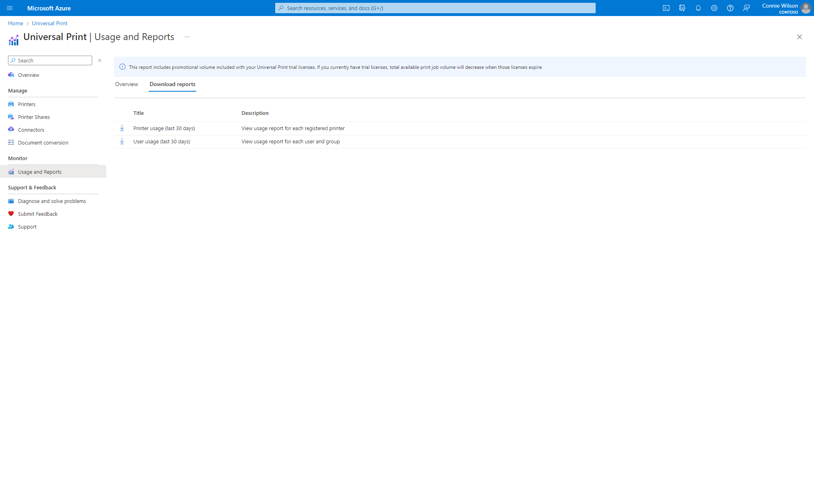Screen dimensions: 814x504
Task: Click the Submit Feedback heart icon
Action: pos(11,213)
